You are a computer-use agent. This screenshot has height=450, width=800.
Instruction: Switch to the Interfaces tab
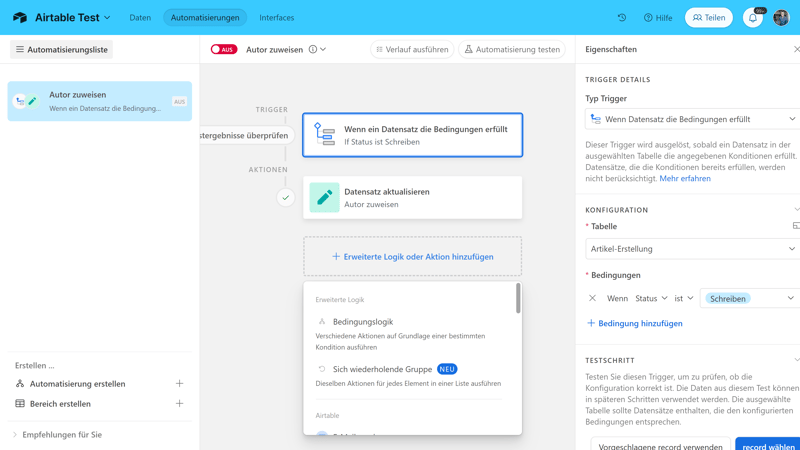click(277, 17)
